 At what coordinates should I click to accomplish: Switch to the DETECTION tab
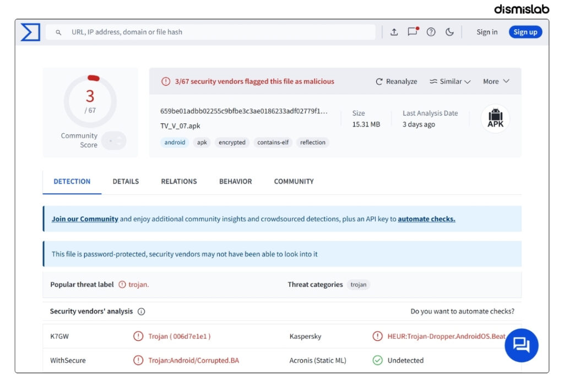click(72, 182)
